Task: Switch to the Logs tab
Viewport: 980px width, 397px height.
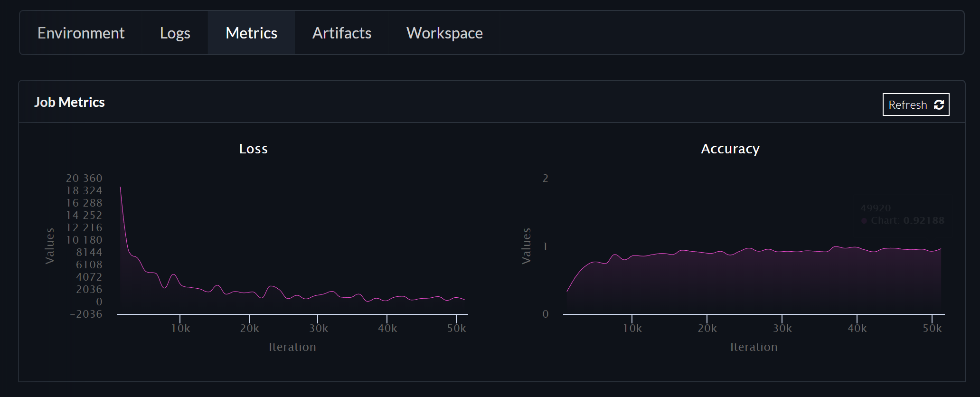Action: pyautogui.click(x=175, y=33)
